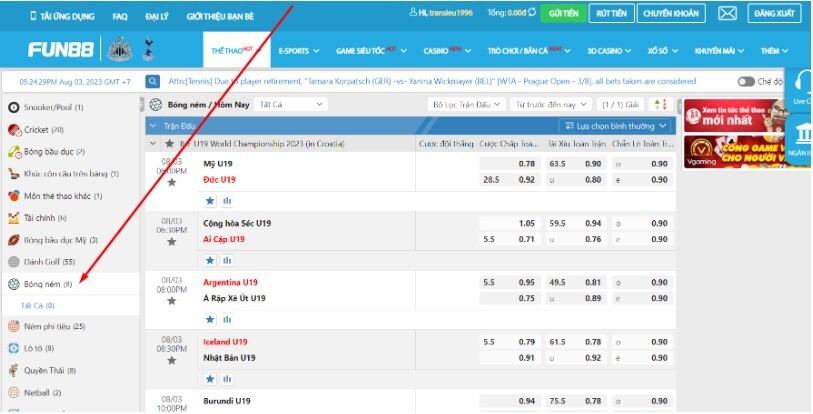The height and width of the screenshot is (414, 813).
Task: Click blue star under Cộng hòa Séc U19
Action: click(x=210, y=259)
